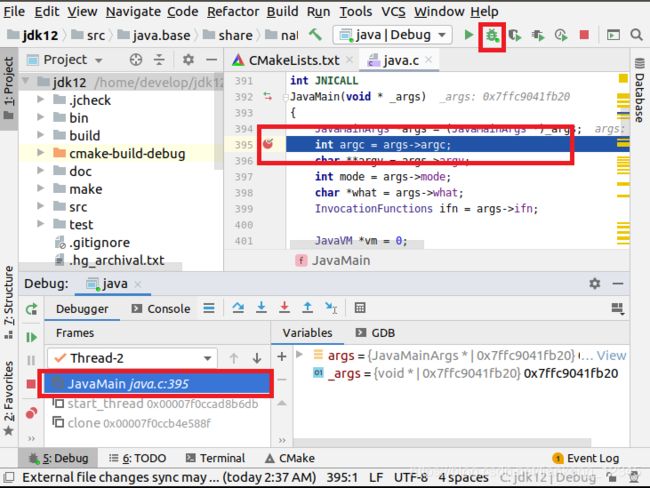Click the Rerun debug icon
Image resolution: width=650 pixels, height=488 pixels.
32,309
